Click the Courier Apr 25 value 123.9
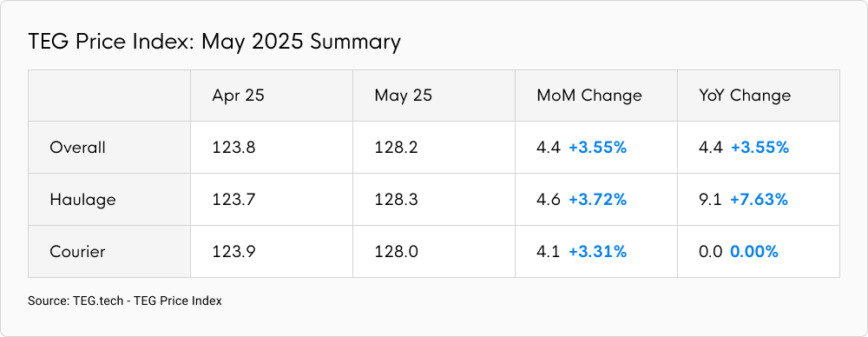The image size is (868, 337). pos(233,252)
